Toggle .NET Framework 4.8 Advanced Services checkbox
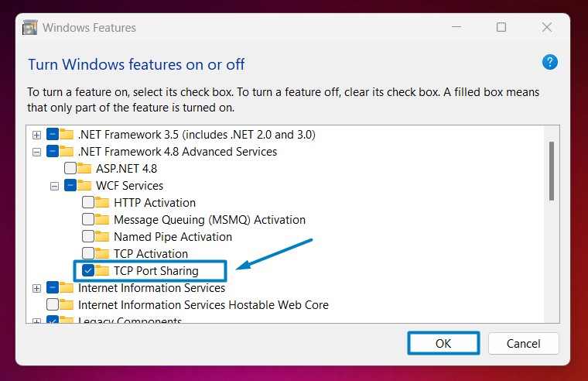The height and width of the screenshot is (381, 588). [53, 151]
